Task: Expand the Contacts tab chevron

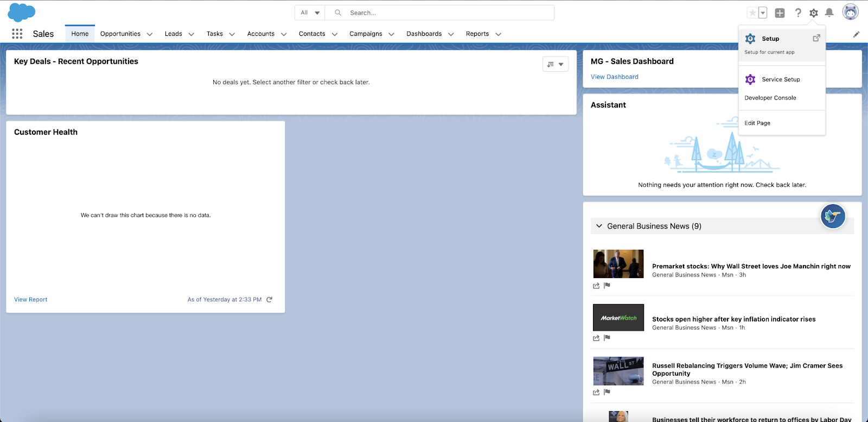Action: pyautogui.click(x=335, y=34)
